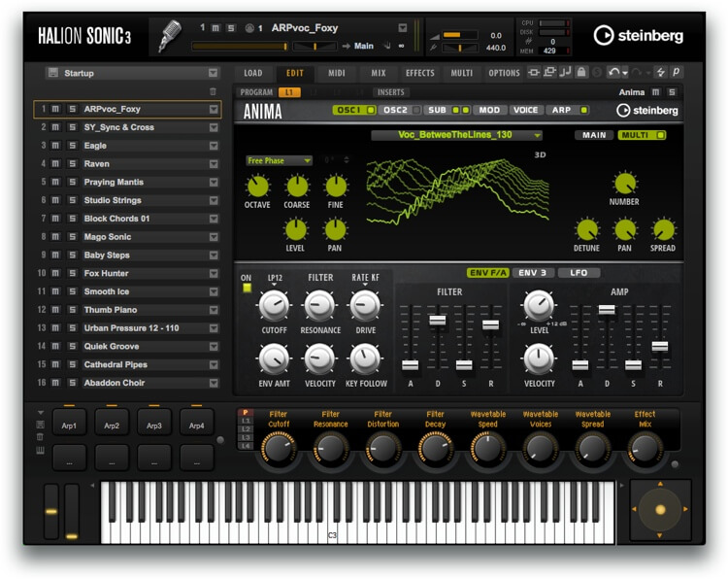Open the program menu for Praying Mantis
Screen dimensions: 728x579
coord(214,183)
